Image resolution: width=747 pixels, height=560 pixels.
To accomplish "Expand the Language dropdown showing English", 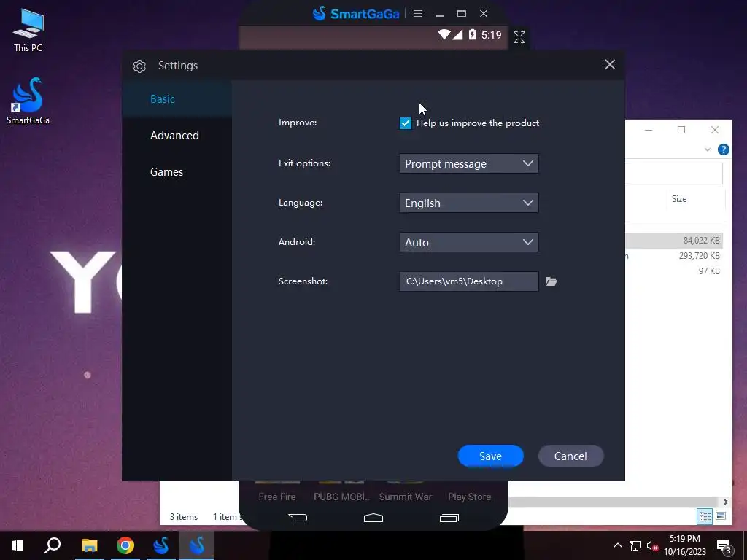I will click(x=469, y=203).
